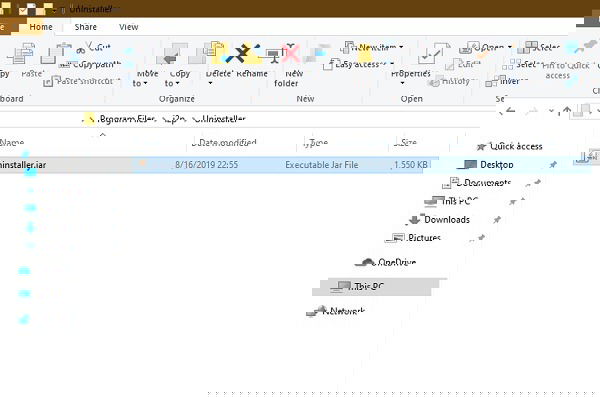Image resolution: width=600 pixels, height=398 pixels.
Task: Open OneDrive in navigation pane
Action: click(x=386, y=263)
